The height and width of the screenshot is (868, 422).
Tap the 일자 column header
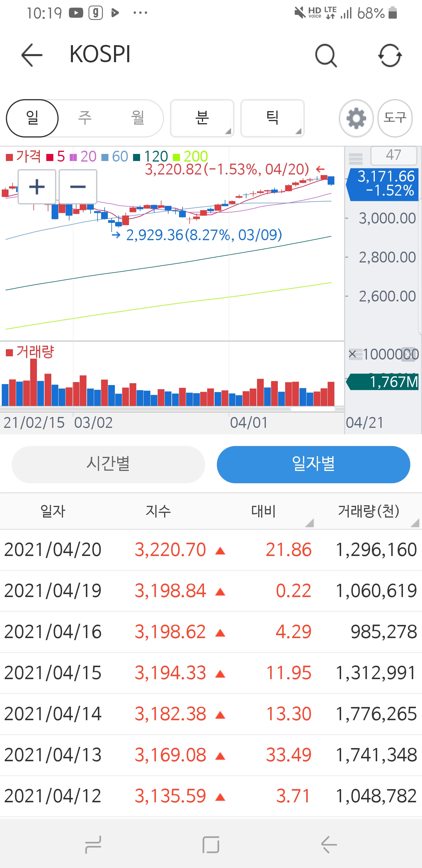click(53, 511)
